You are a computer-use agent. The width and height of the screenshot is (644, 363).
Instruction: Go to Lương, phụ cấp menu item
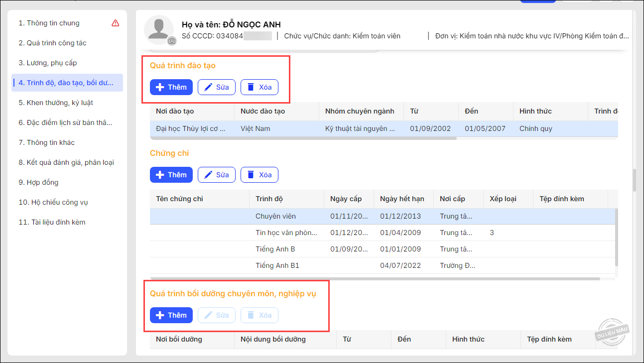tap(48, 63)
